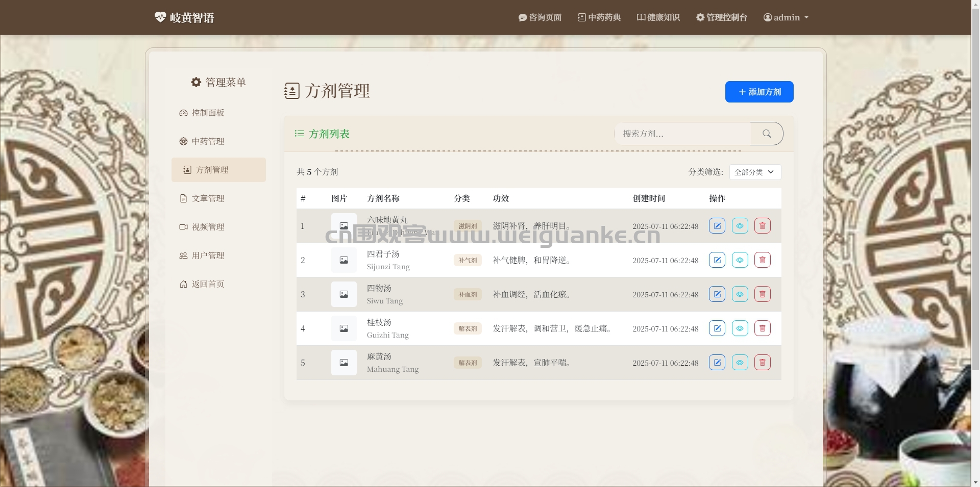View details of 六味地黄丸
980x487 pixels.
[x=740, y=226]
